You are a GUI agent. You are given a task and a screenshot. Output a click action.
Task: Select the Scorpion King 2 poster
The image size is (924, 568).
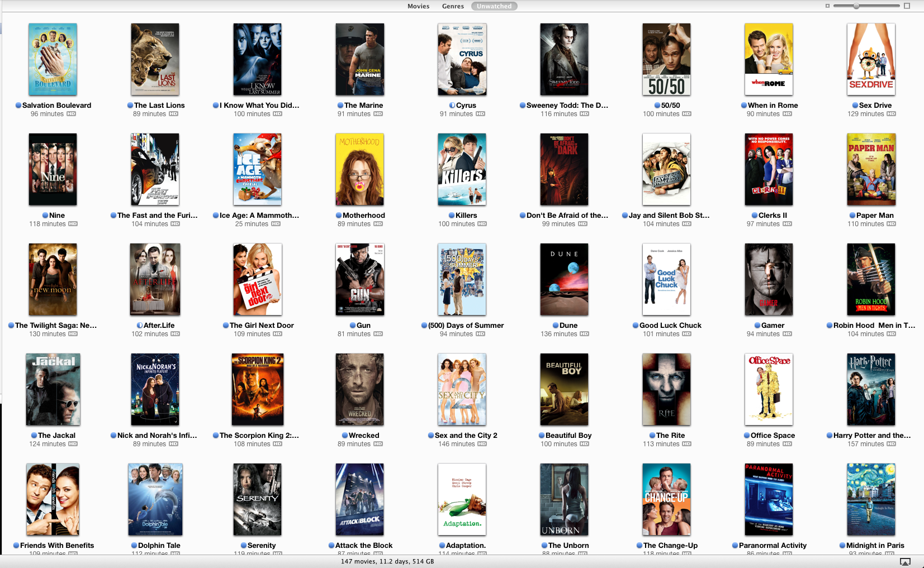[x=257, y=389]
